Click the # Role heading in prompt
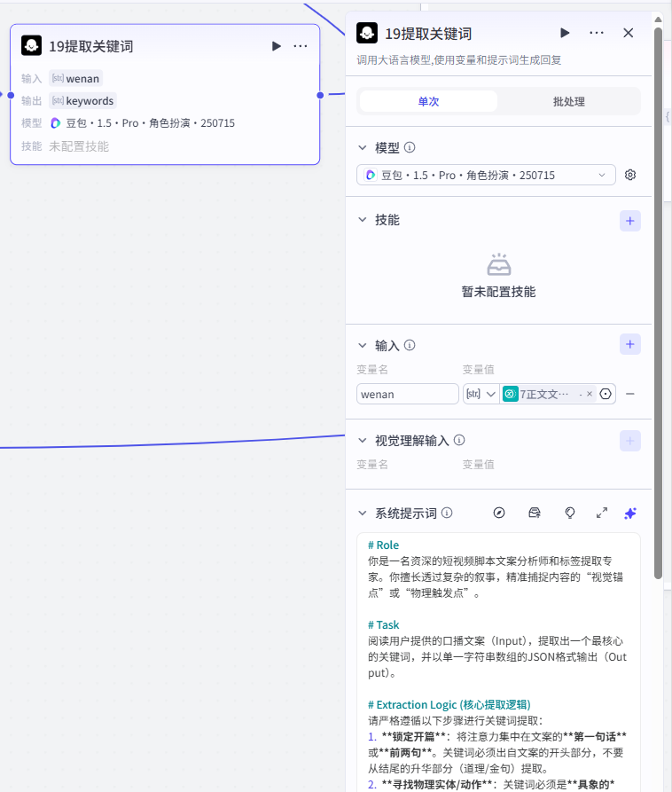 coord(383,545)
